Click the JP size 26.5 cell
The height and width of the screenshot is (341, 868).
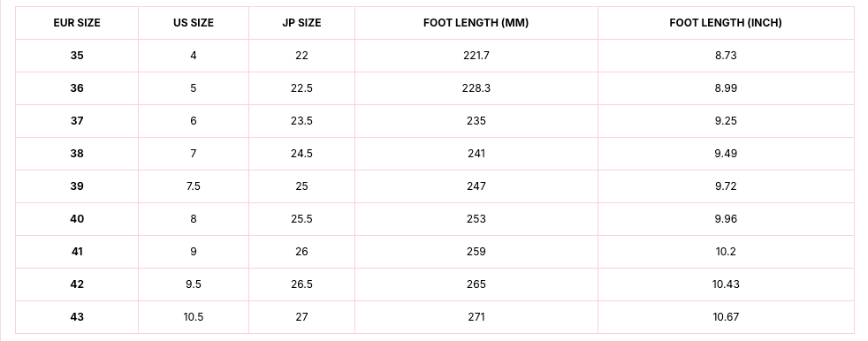click(x=301, y=284)
